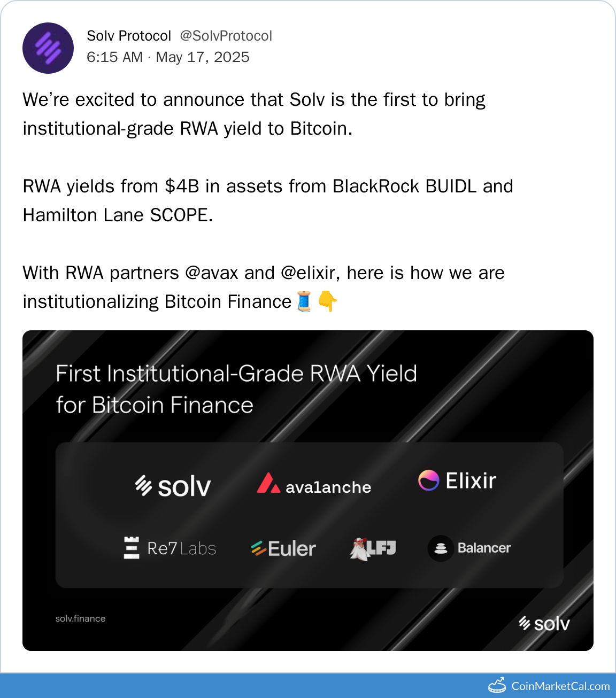Viewport: 616px width, 698px height.
Task: Click the LFJ logo
Action: tap(373, 548)
